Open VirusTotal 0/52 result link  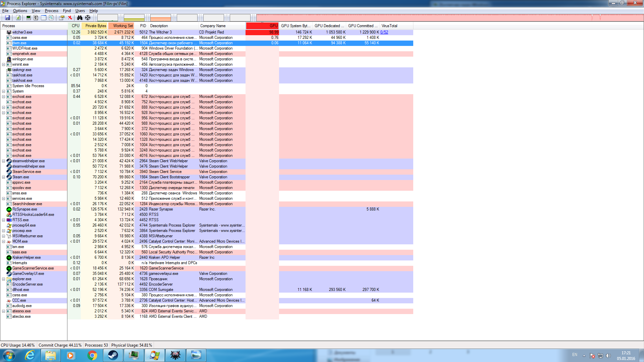[x=384, y=32]
